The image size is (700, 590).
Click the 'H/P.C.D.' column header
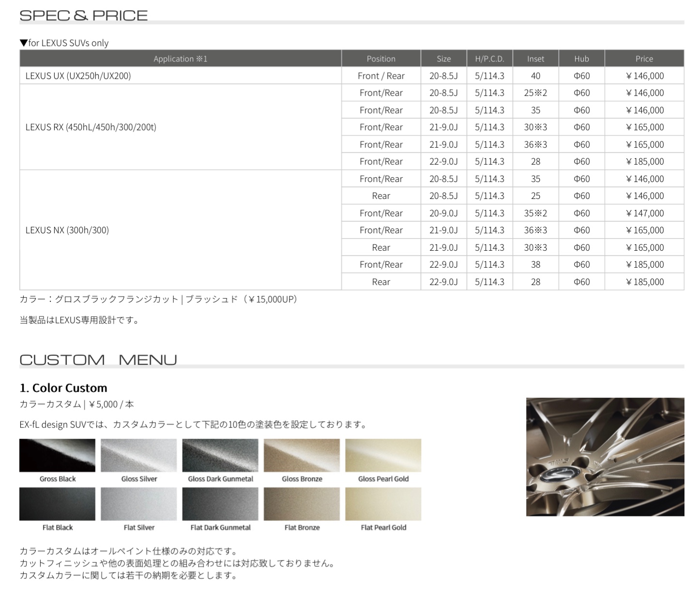point(489,59)
